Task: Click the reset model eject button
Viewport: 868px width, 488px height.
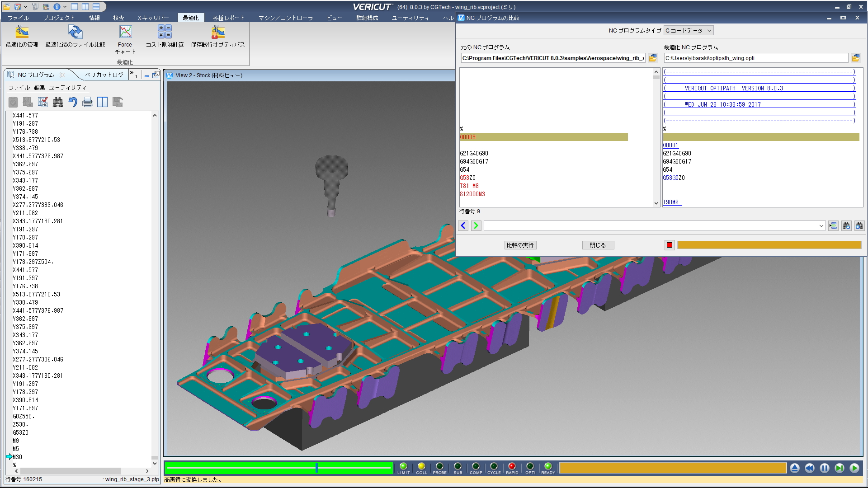Action: coord(795,468)
